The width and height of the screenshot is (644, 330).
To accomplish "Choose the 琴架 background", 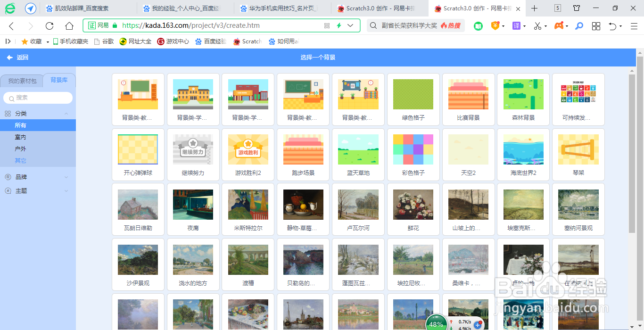I will pyautogui.click(x=578, y=155).
